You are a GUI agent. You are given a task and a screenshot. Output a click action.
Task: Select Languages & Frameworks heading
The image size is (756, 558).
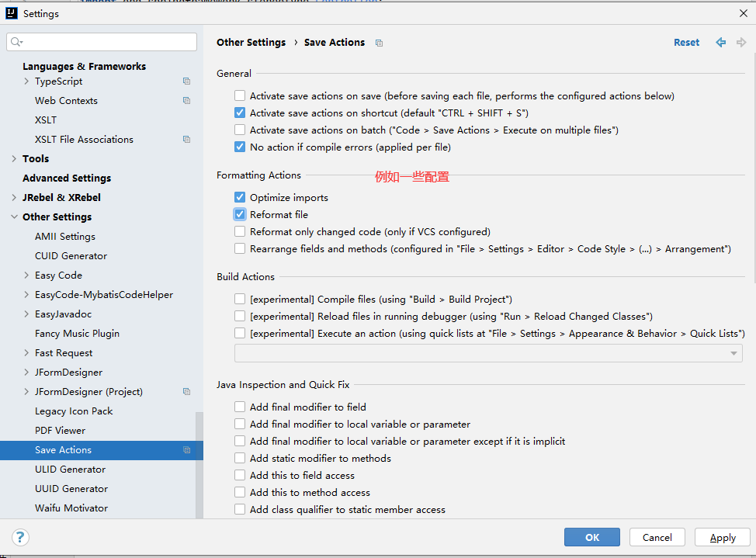[x=84, y=66]
